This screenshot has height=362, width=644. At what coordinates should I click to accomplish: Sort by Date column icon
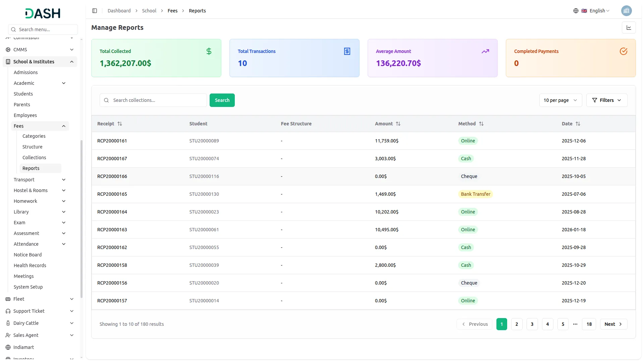point(578,124)
